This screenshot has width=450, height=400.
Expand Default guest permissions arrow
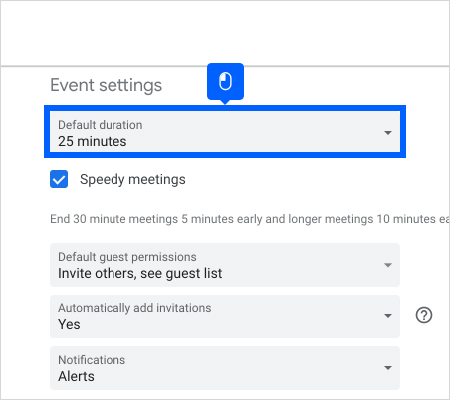tap(388, 265)
